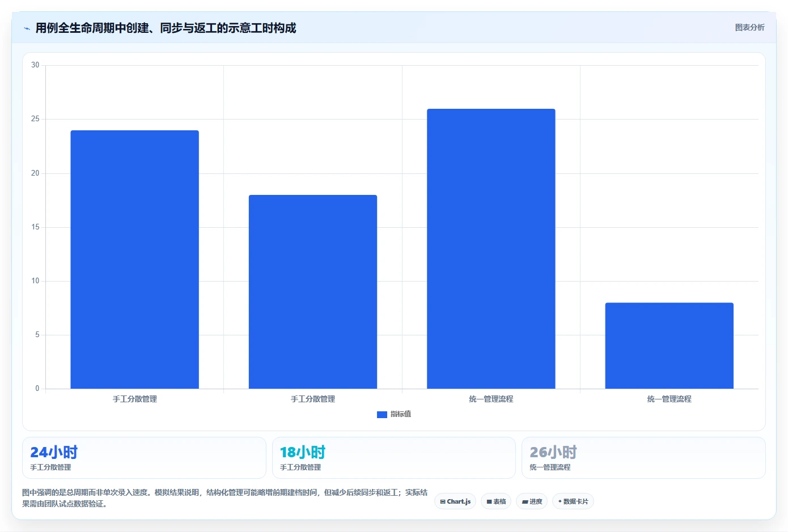Click the pulse icon beside the chart title
The image size is (788, 532).
27,28
